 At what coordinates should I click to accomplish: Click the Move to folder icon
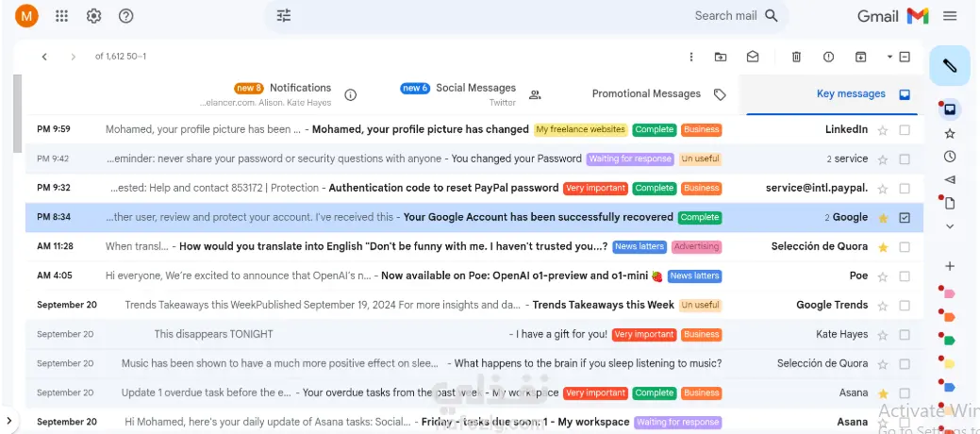pos(721,57)
